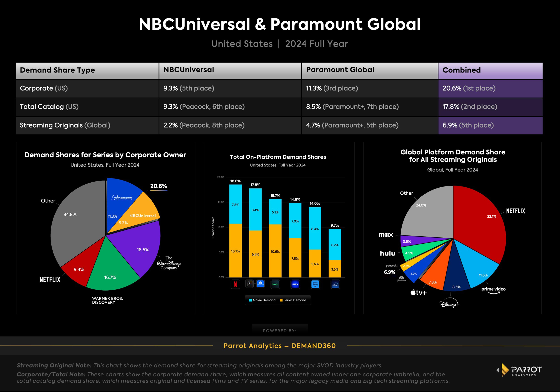Click the 'POWERED BY:' label

pos(280,331)
